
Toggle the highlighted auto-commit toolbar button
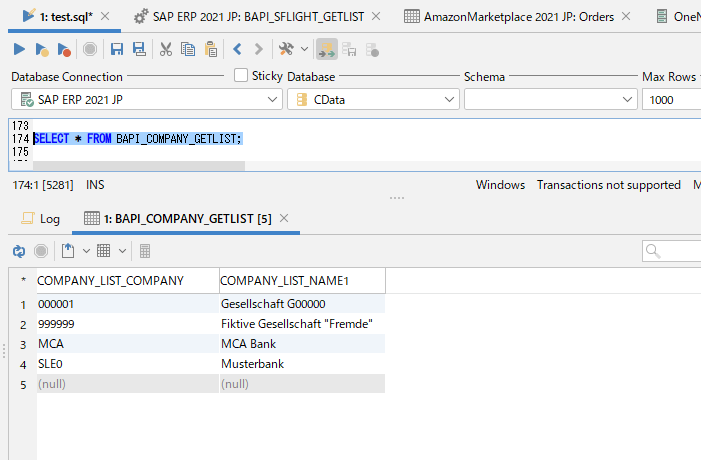pos(327,49)
